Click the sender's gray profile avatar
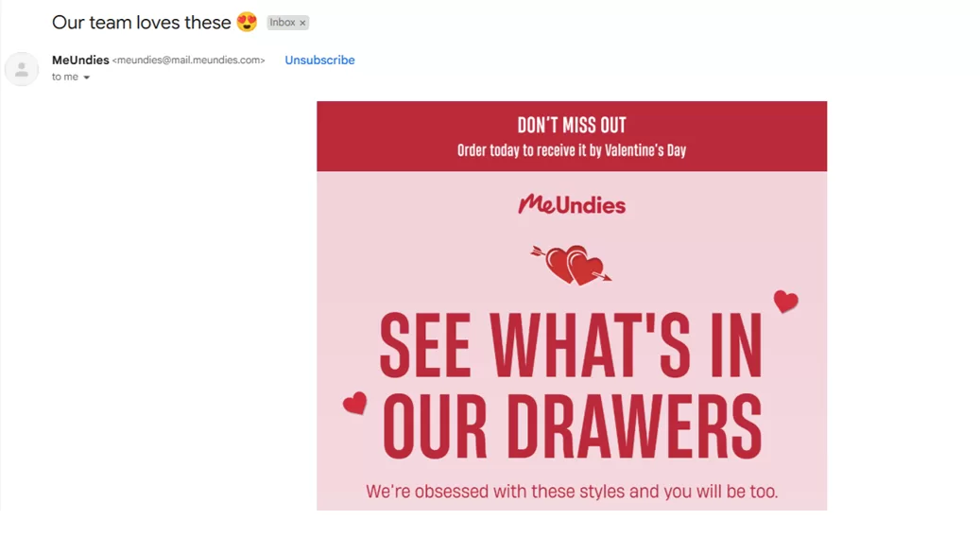The width and height of the screenshot is (980, 537). click(22, 69)
